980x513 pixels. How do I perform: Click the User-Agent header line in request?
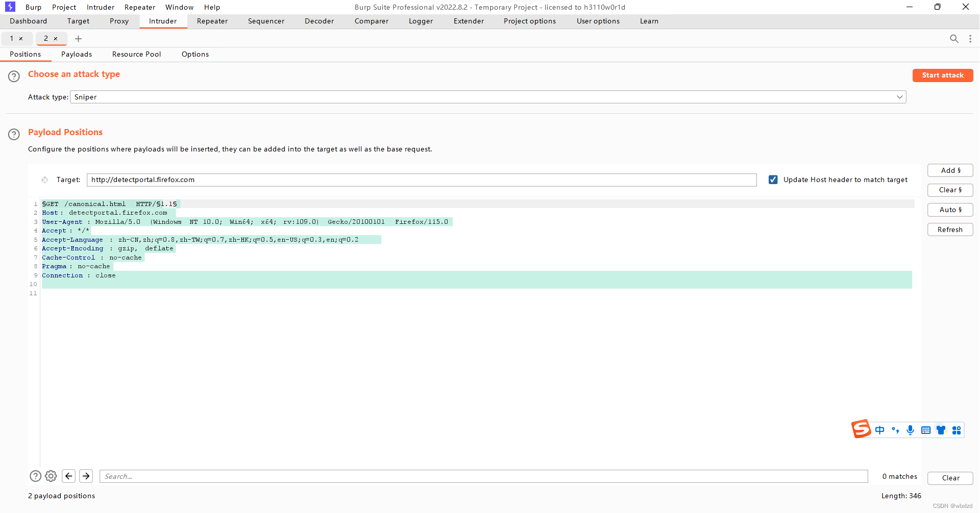[245, 222]
